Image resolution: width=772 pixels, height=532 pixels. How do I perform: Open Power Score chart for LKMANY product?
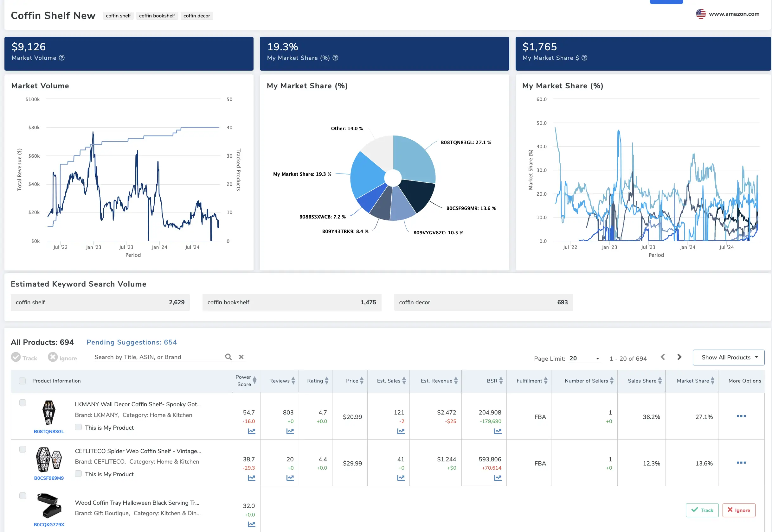[252, 431]
